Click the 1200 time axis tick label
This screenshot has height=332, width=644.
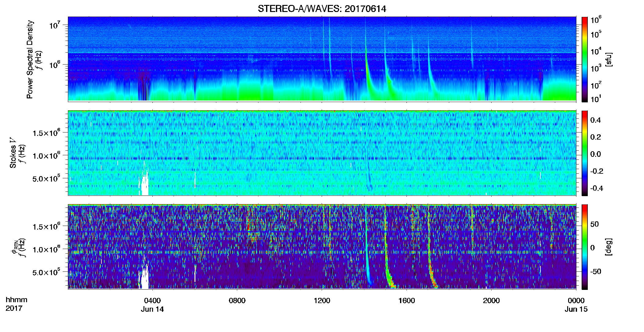[322, 301]
